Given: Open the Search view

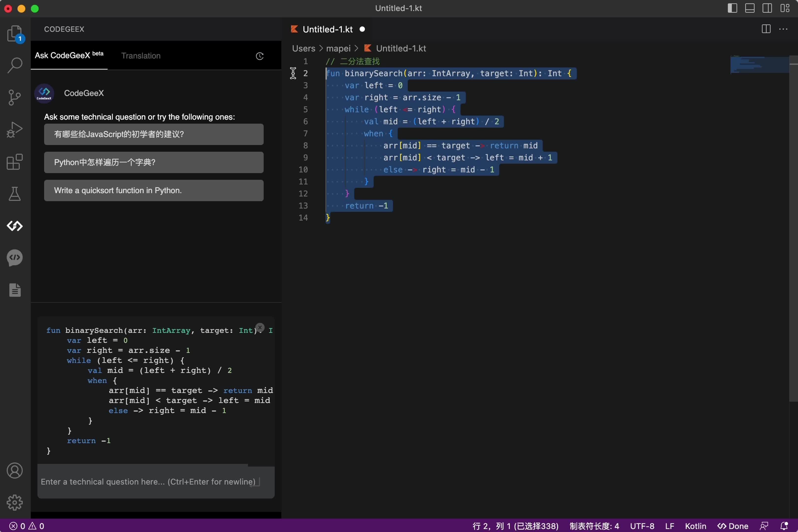Looking at the screenshot, I should pos(15,65).
